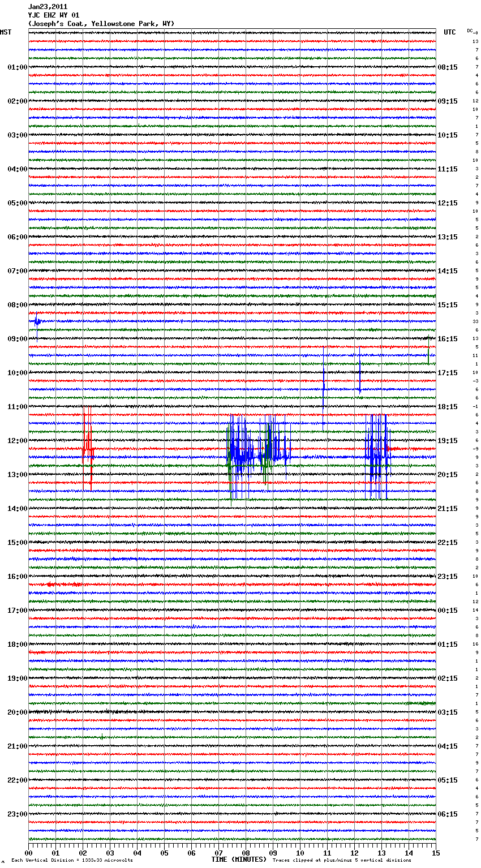Screen dimensions: 481x868
Task: Click the 18:15 UTC time label
Action: click(x=448, y=407)
